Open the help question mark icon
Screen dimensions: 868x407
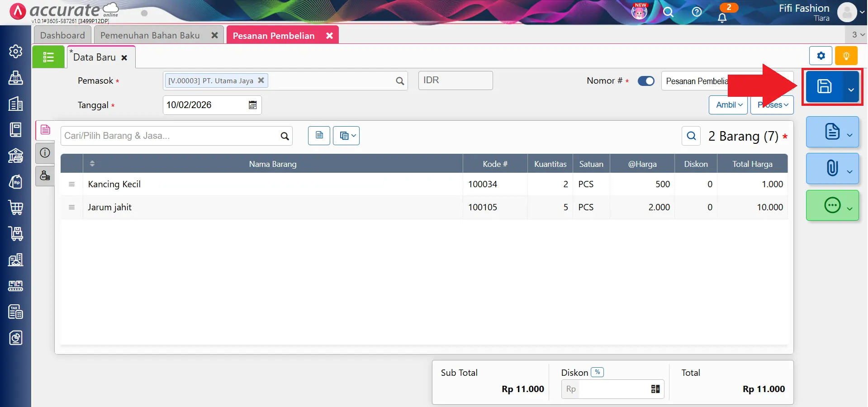click(697, 12)
